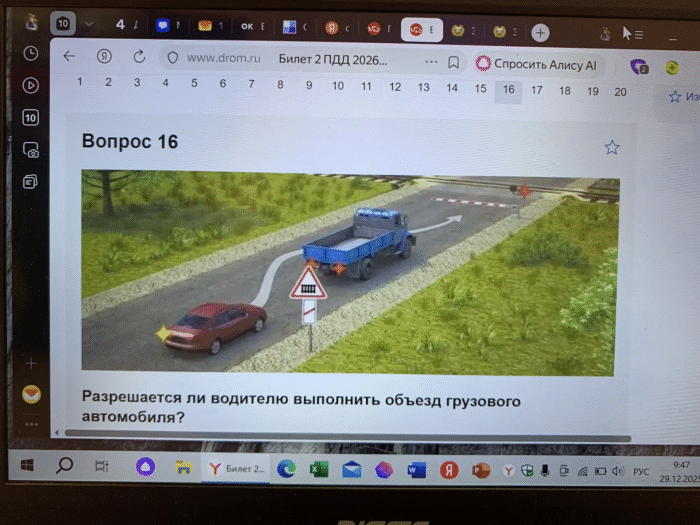Open Excel from the taskbar
Screen dimensions: 700x525
coord(319,469)
